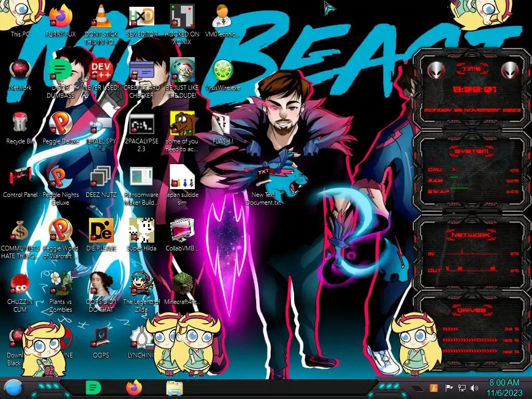This screenshot has width=532, height=399.
Task: Open the Java update tray icon
Action: 434,388
